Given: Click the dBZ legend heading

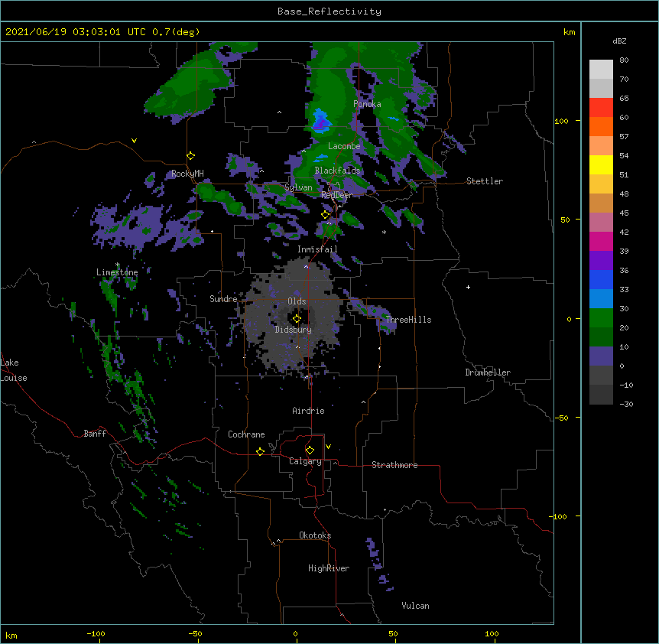Looking at the screenshot, I should [x=619, y=41].
